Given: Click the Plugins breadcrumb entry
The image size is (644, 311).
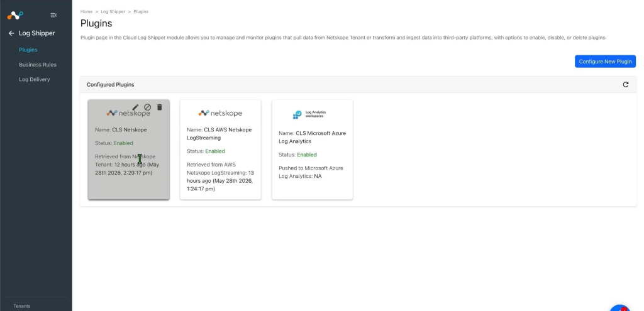Looking at the screenshot, I should click(141, 11).
